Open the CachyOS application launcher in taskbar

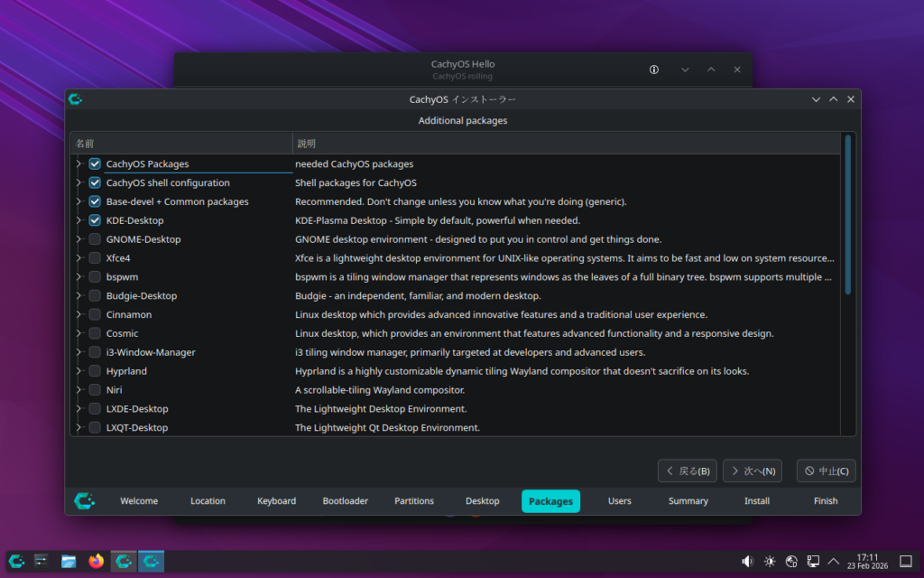[x=16, y=561]
